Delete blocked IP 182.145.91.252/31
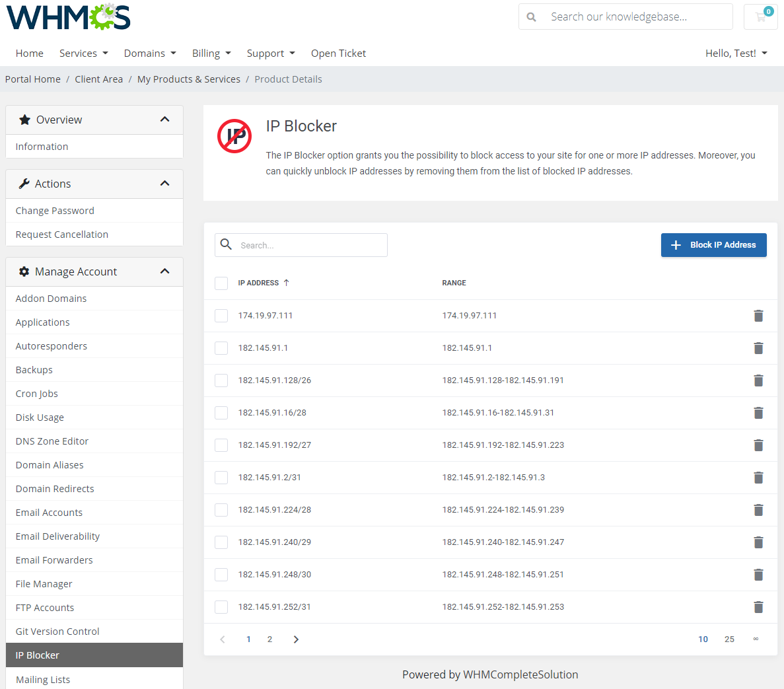 (x=758, y=606)
